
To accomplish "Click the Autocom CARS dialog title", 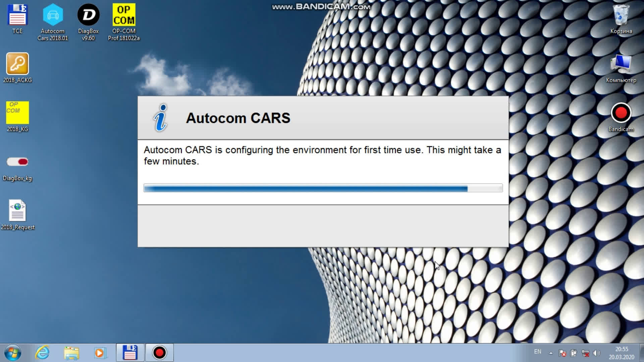I will point(238,118).
